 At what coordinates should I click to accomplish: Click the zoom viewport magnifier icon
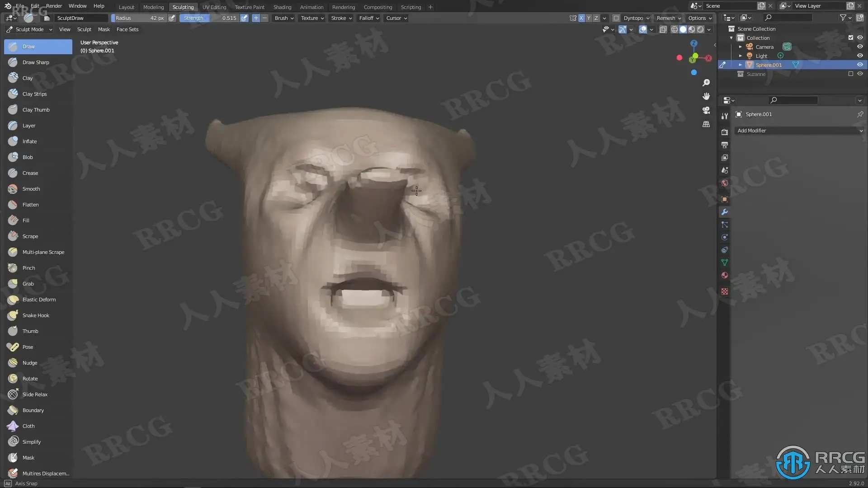[706, 83]
